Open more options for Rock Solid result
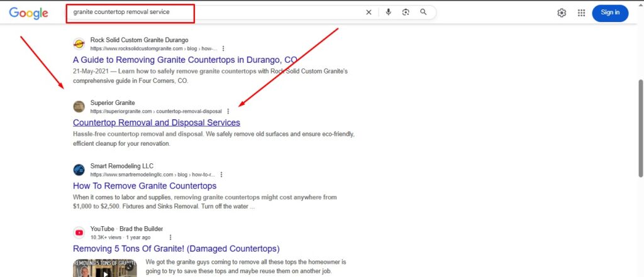 click(x=223, y=48)
